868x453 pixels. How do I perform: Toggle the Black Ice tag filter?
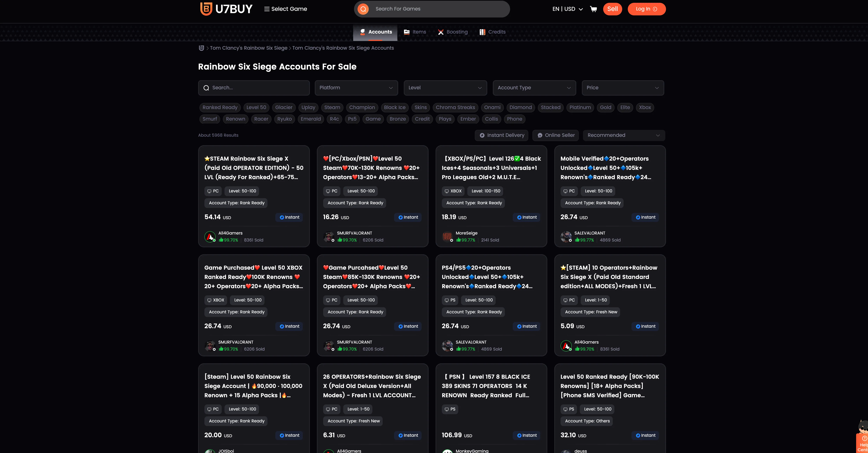[x=395, y=108]
